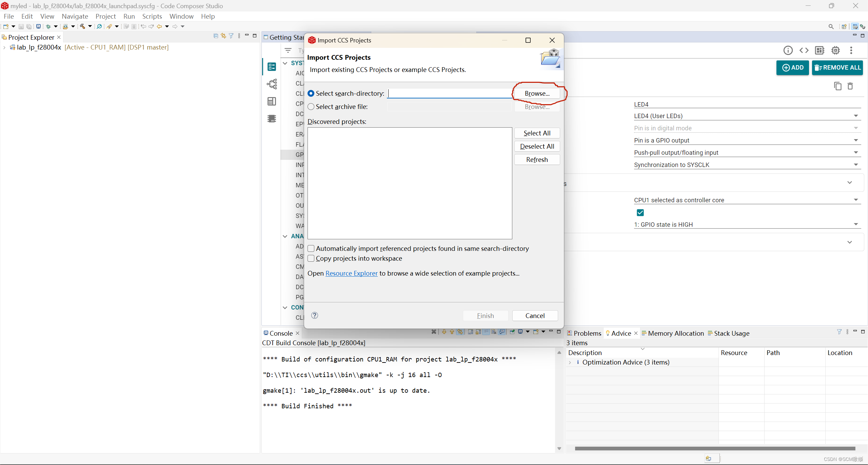The image size is (868, 465).
Task: Open the device chip view icon
Action: tap(835, 51)
